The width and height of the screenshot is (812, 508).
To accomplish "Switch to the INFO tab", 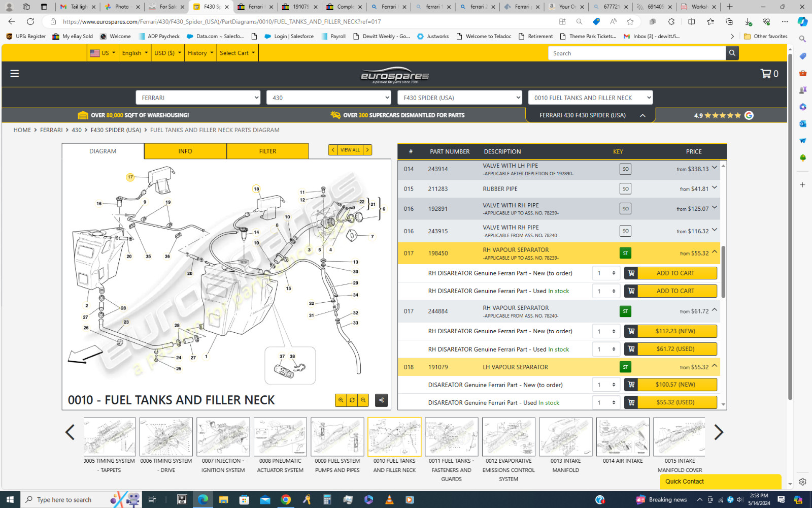I will (185, 151).
